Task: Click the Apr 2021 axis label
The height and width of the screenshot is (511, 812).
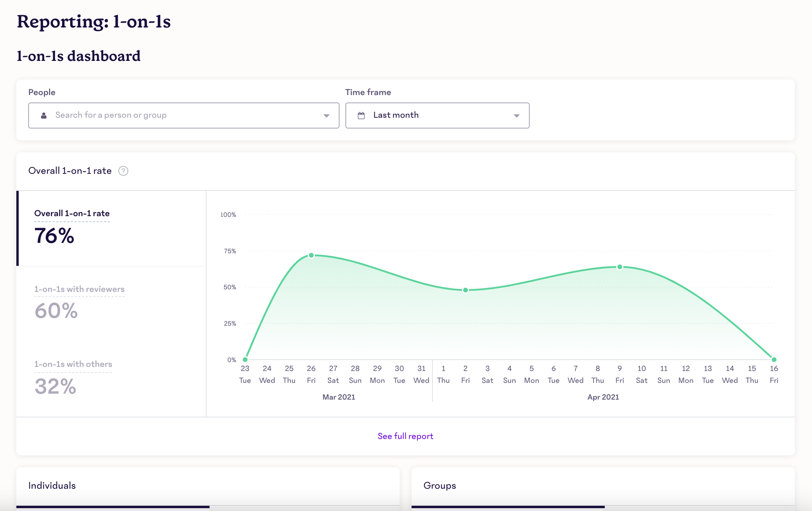Action: (x=603, y=397)
